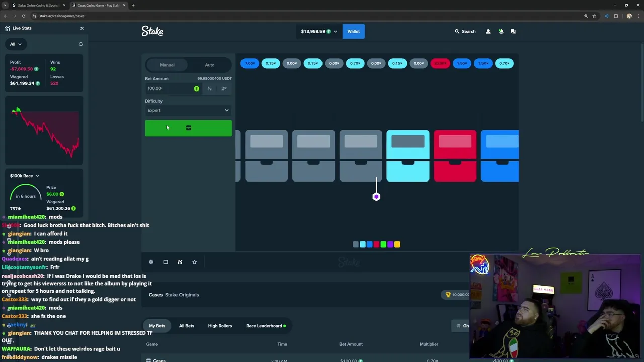
Task: Switch to Auto betting mode
Action: (x=209, y=65)
